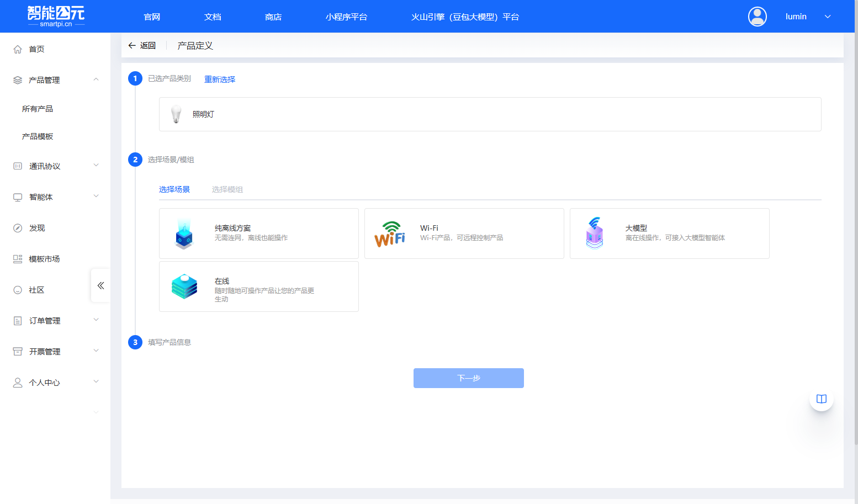Go to 首页 in sidebar
Viewport: 858px width, 504px height.
[x=36, y=49]
